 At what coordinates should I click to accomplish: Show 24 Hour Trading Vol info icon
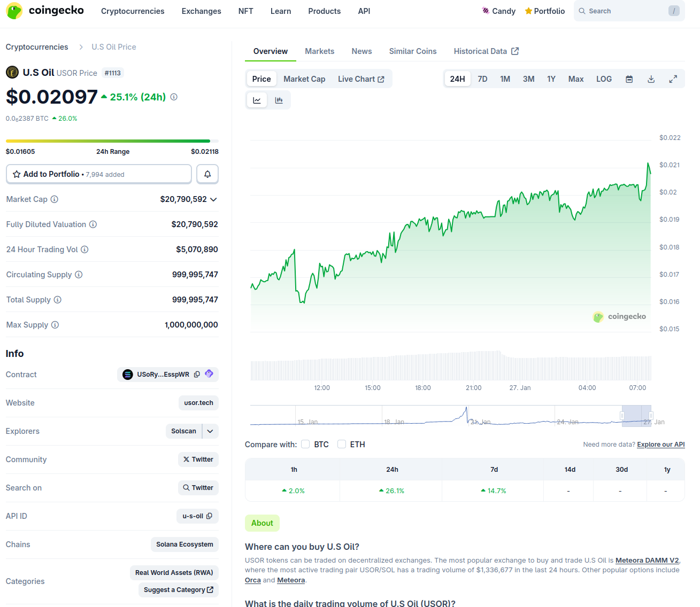click(x=84, y=250)
